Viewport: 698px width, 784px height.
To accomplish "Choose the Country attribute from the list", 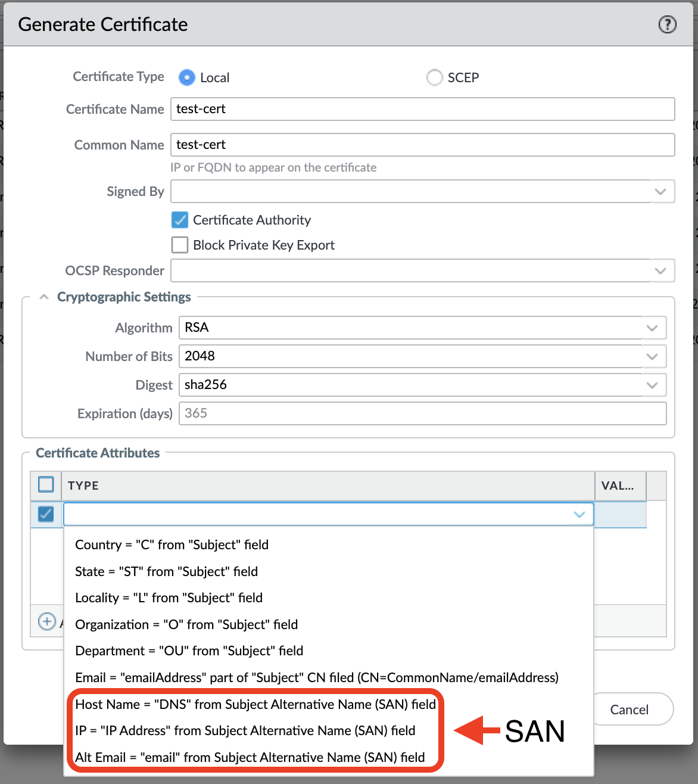I will [172, 545].
